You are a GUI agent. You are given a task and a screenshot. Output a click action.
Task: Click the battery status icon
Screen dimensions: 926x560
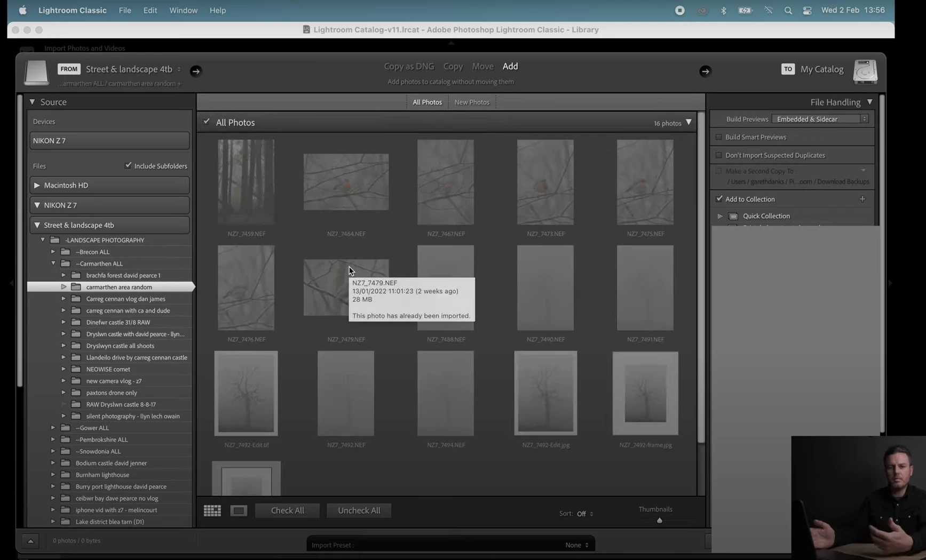745,10
